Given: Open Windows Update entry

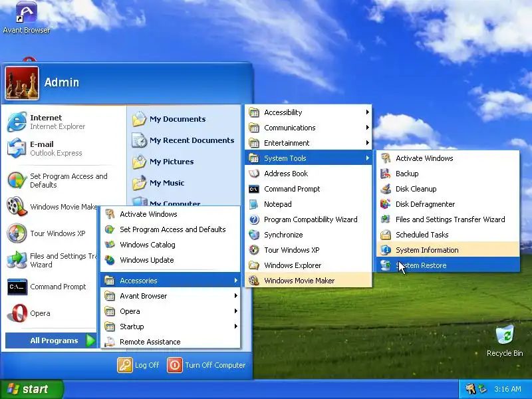Looking at the screenshot, I should tap(170, 260).
